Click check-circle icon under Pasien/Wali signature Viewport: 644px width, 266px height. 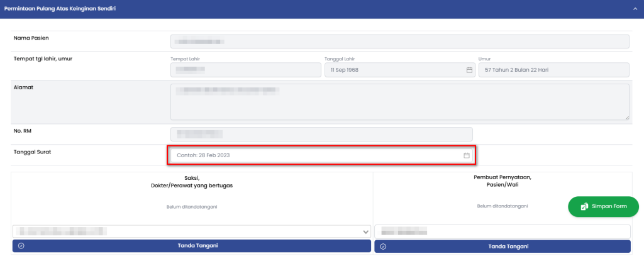point(384,247)
